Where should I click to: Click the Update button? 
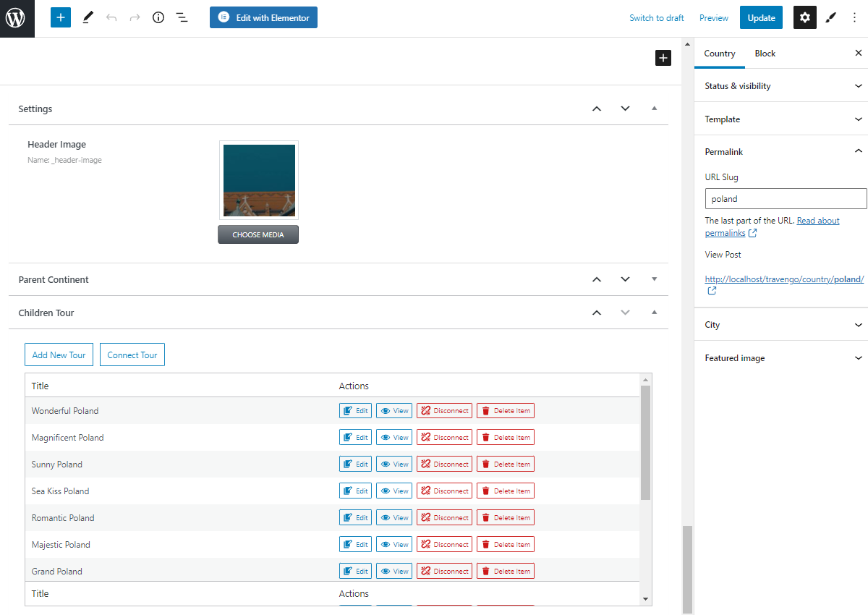[761, 17]
